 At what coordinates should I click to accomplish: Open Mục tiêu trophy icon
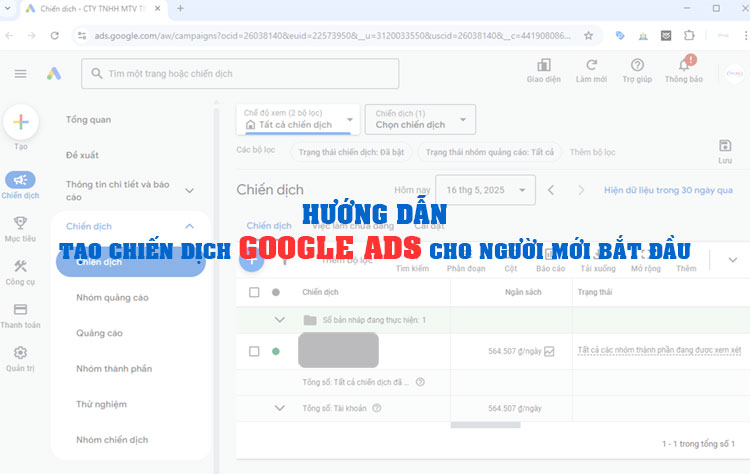pyautogui.click(x=20, y=222)
